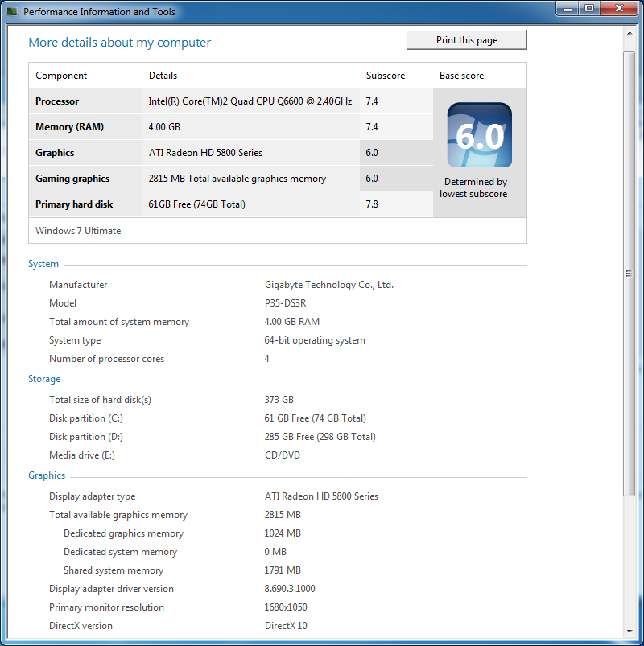
Task: Click the Display adapter driver version value
Action: (x=290, y=589)
